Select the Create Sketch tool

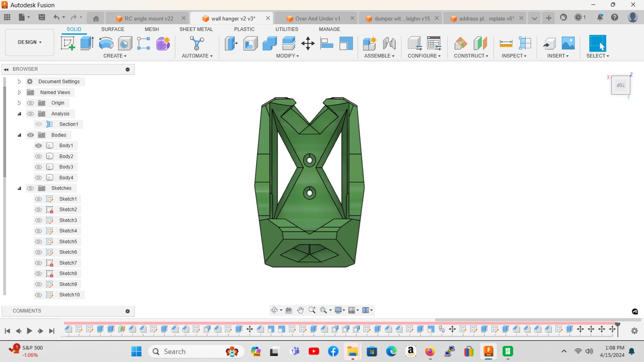pyautogui.click(x=68, y=43)
